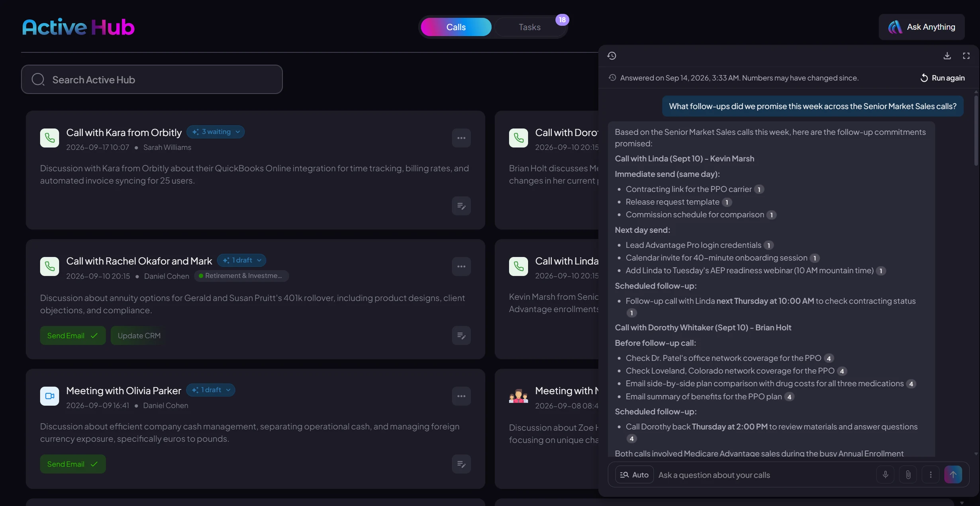Open citation 1 next to Release request template
Screen dimensions: 980x506
[727, 202]
